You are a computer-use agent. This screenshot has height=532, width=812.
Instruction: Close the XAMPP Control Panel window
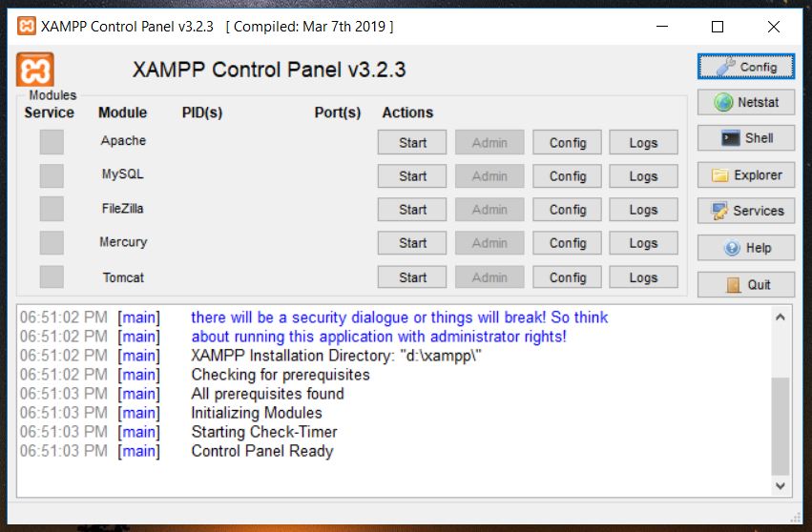[x=774, y=27]
